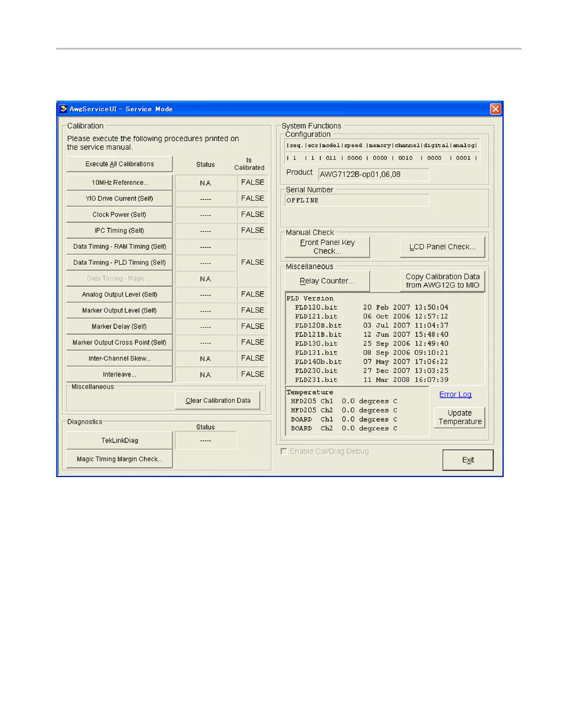The width and height of the screenshot is (563, 728).
Task: Click BOARD Ch2 temperature reading
Action: click(x=344, y=428)
